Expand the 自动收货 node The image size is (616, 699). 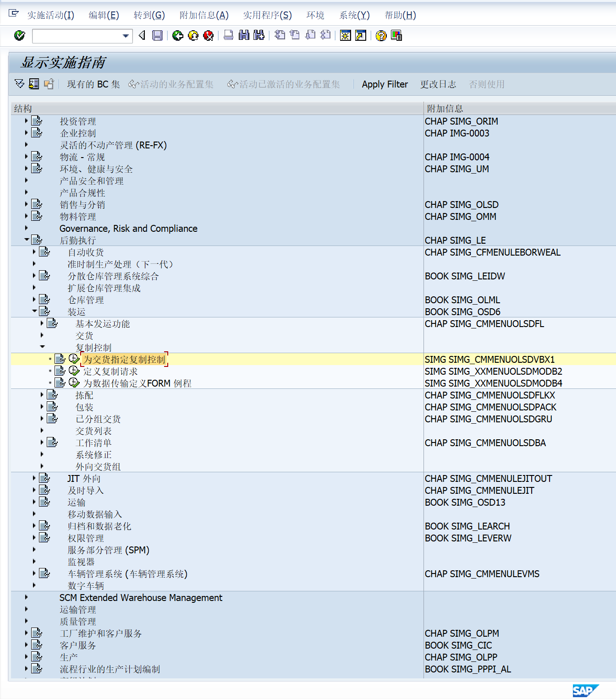[34, 252]
